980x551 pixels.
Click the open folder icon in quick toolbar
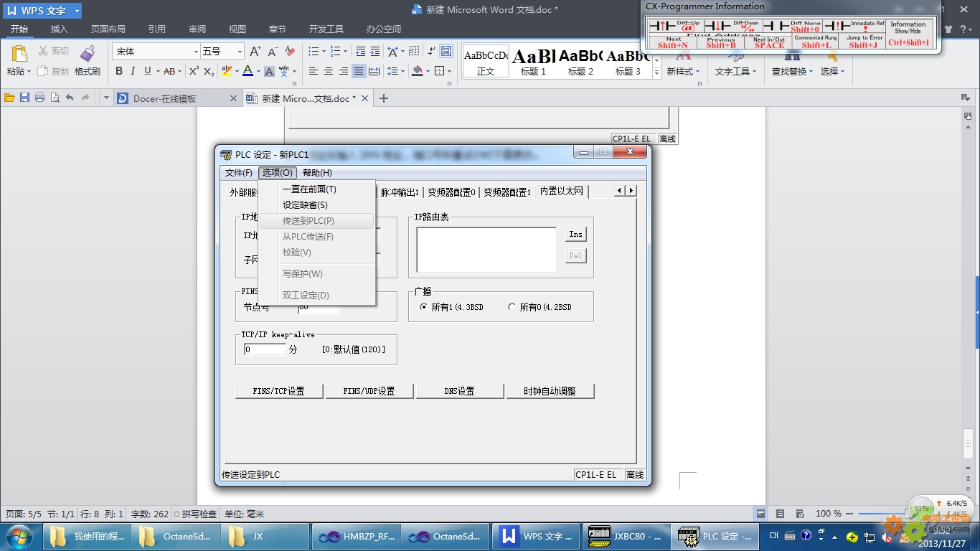(9, 98)
